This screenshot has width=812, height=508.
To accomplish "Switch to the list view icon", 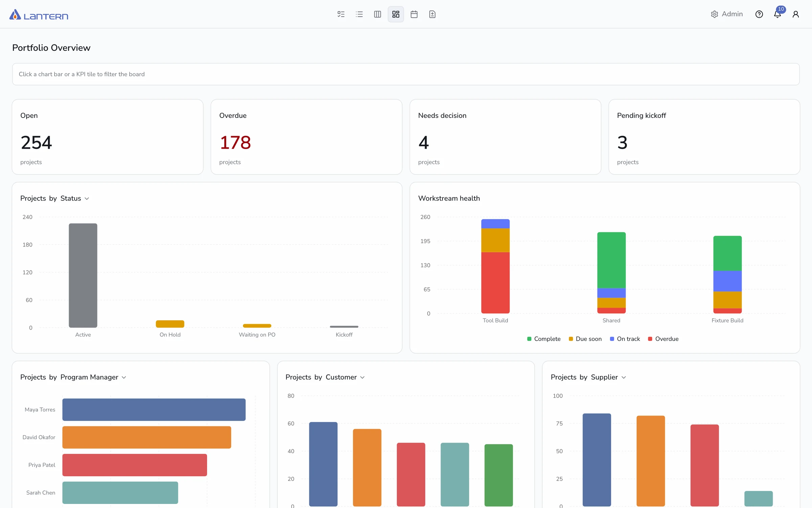I will pos(359,14).
